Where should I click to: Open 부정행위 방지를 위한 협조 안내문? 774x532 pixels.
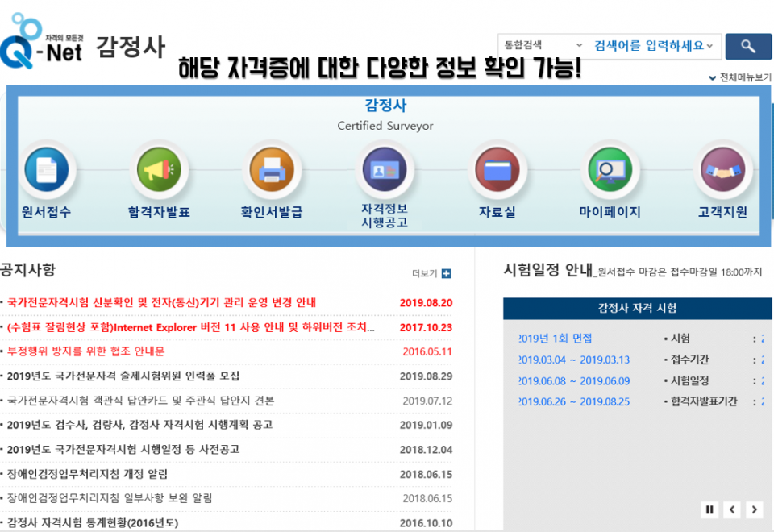[85, 351]
